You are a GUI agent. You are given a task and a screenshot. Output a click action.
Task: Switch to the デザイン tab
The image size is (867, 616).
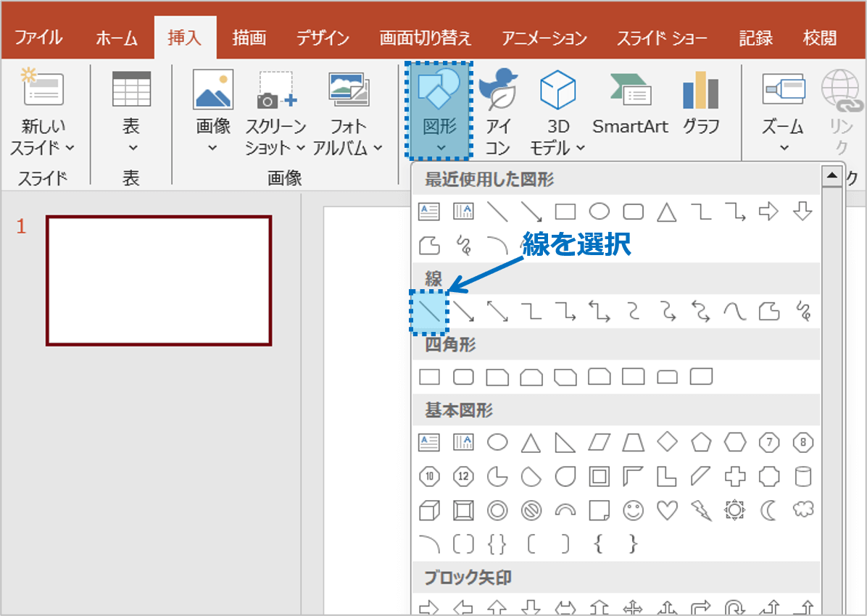[x=323, y=38]
